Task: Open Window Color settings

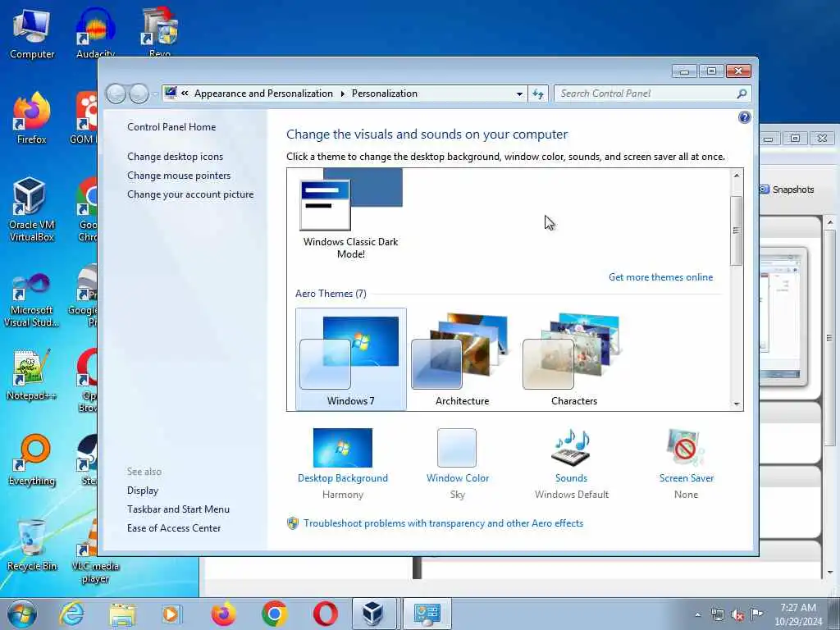Action: pyautogui.click(x=458, y=464)
